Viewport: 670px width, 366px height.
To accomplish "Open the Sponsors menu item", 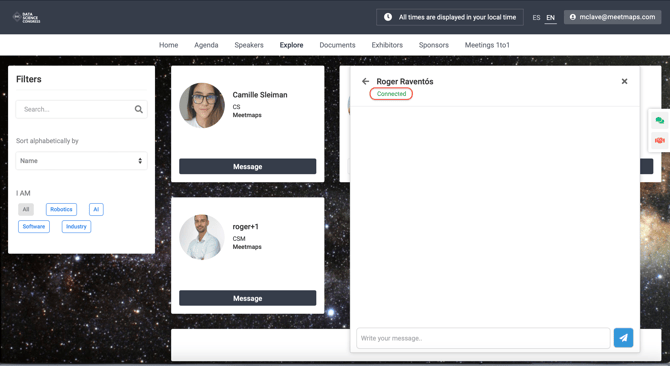I will click(x=433, y=45).
